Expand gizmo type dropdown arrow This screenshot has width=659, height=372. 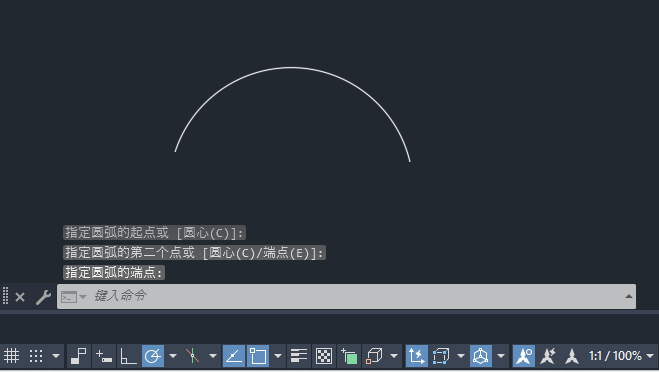tap(501, 356)
